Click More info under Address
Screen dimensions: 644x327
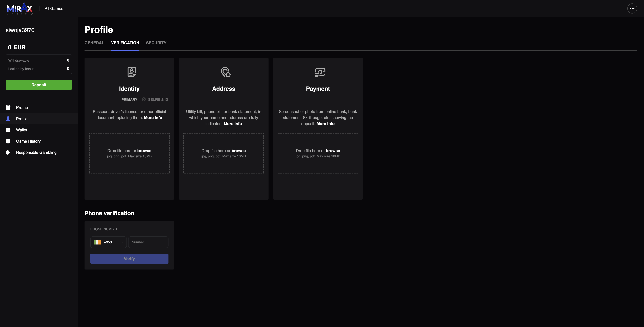pyautogui.click(x=233, y=124)
